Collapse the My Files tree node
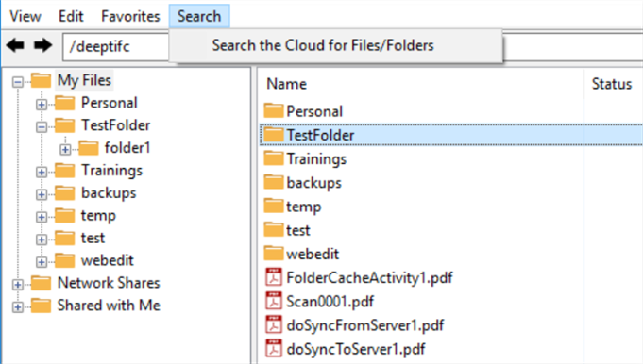The height and width of the screenshot is (364, 643). coord(18,81)
